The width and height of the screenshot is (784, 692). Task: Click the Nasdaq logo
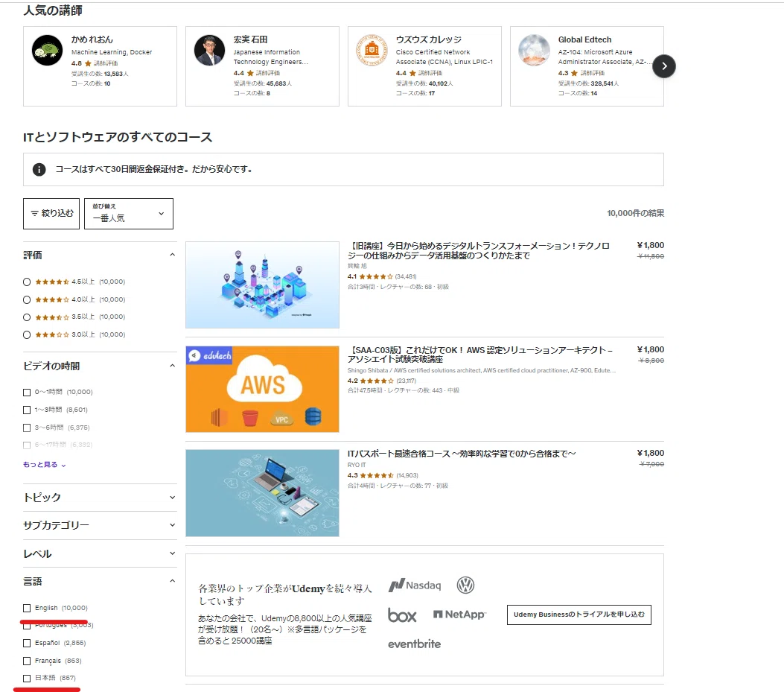pos(415,585)
